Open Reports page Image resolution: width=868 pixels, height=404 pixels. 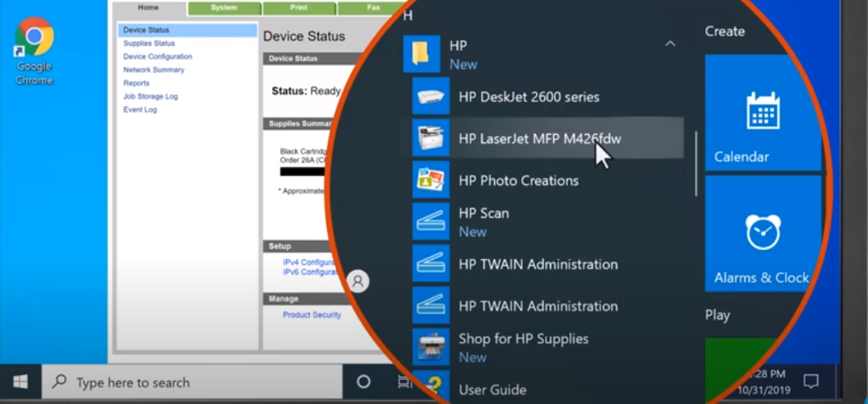(x=136, y=83)
